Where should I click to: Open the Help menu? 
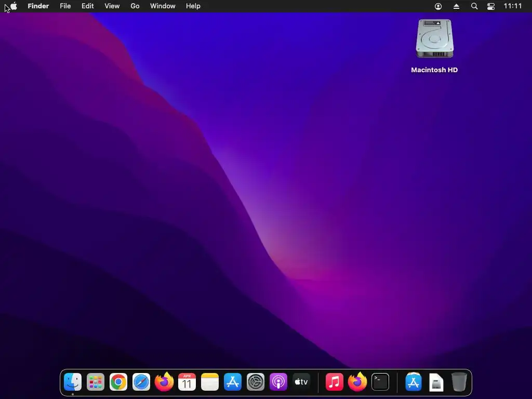pyautogui.click(x=193, y=6)
